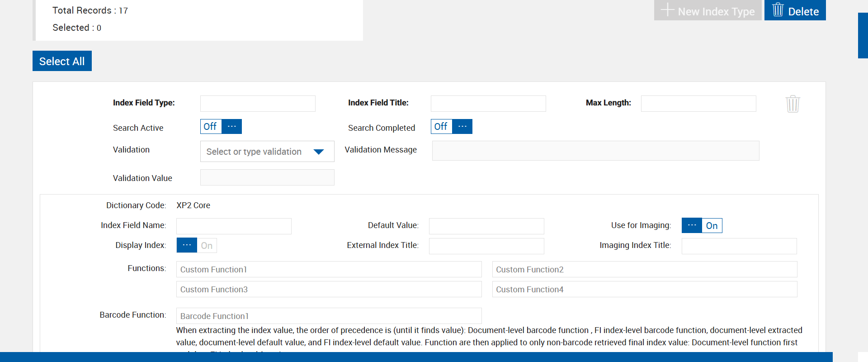Click the Delete button with trash icon
Viewport: 868px width, 362px height.
click(x=795, y=10)
